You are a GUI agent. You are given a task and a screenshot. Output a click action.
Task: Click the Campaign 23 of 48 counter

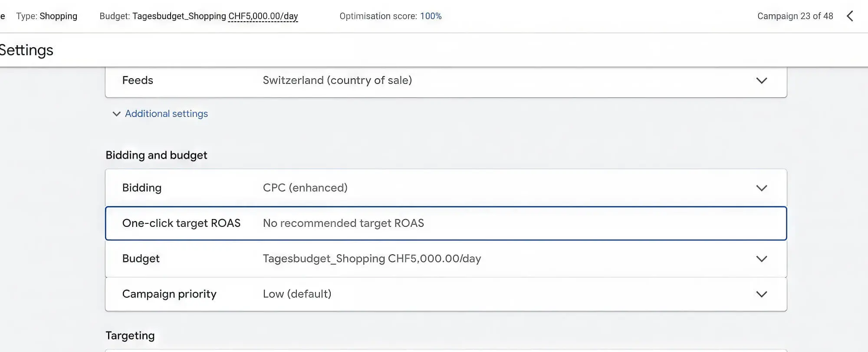click(795, 16)
